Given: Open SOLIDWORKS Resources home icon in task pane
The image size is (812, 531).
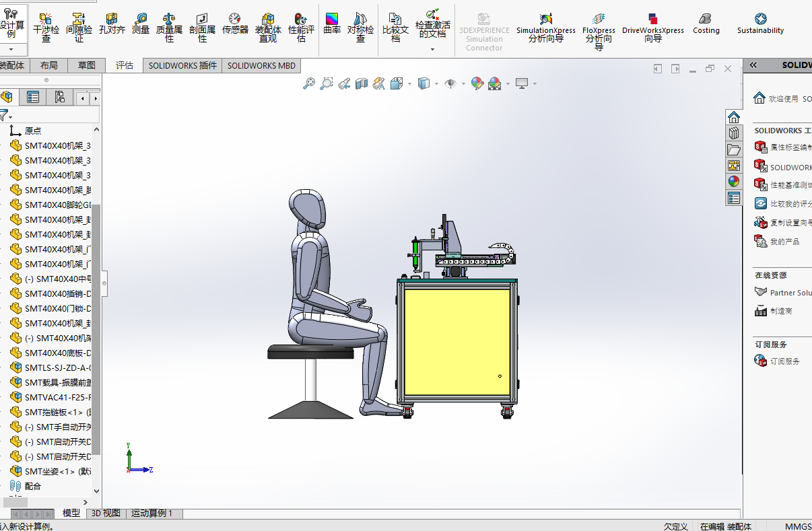Looking at the screenshot, I should tap(734, 117).
